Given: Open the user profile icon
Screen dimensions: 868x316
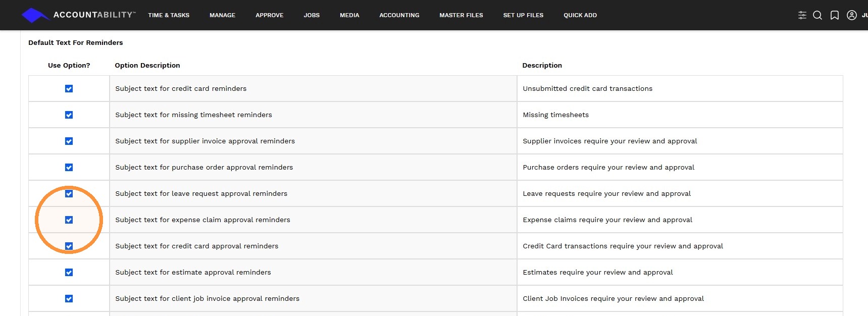Looking at the screenshot, I should pos(852,15).
